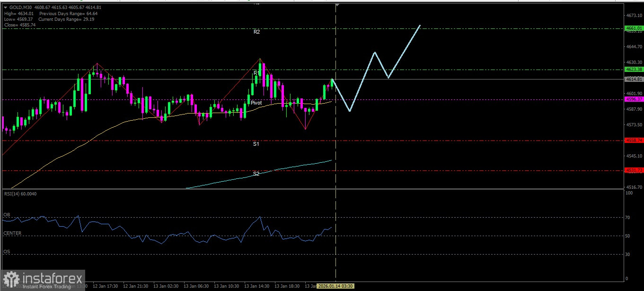This screenshot has width=644, height=291.
Task: Click the Pivot level label
Action: click(x=256, y=103)
